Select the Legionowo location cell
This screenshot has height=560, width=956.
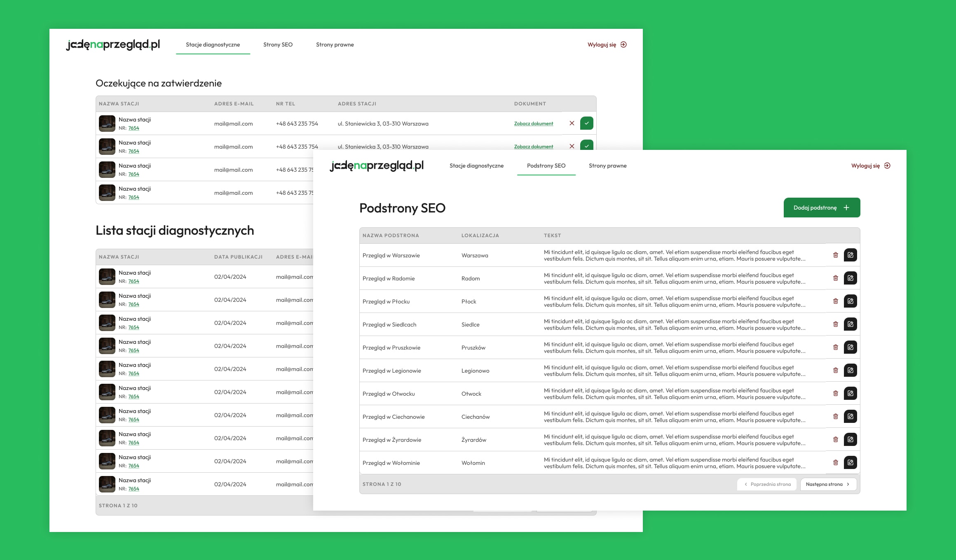pyautogui.click(x=476, y=371)
